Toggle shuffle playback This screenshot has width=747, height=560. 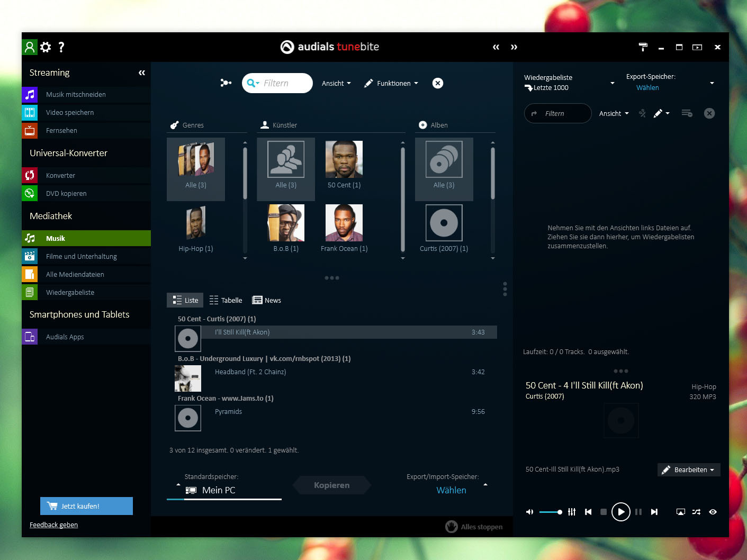pos(696,512)
